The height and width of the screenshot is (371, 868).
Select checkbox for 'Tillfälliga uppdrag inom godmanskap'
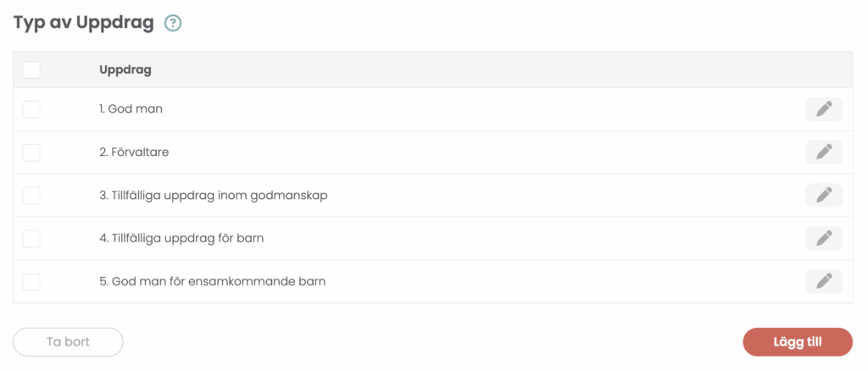click(x=31, y=196)
